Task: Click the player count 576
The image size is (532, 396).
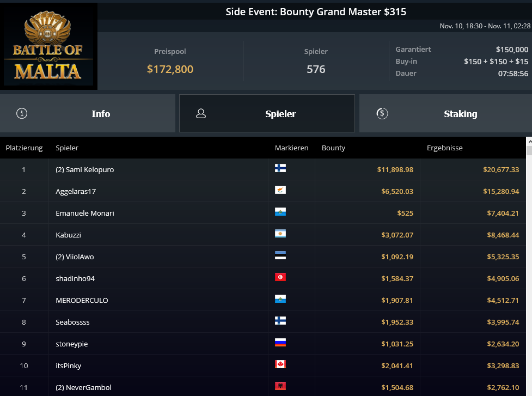Action: (x=316, y=69)
